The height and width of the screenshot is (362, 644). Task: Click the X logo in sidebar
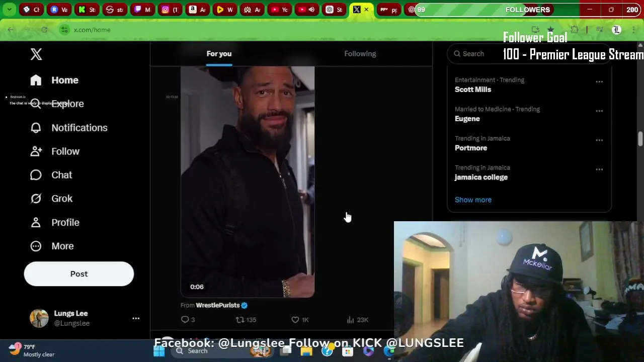click(36, 54)
